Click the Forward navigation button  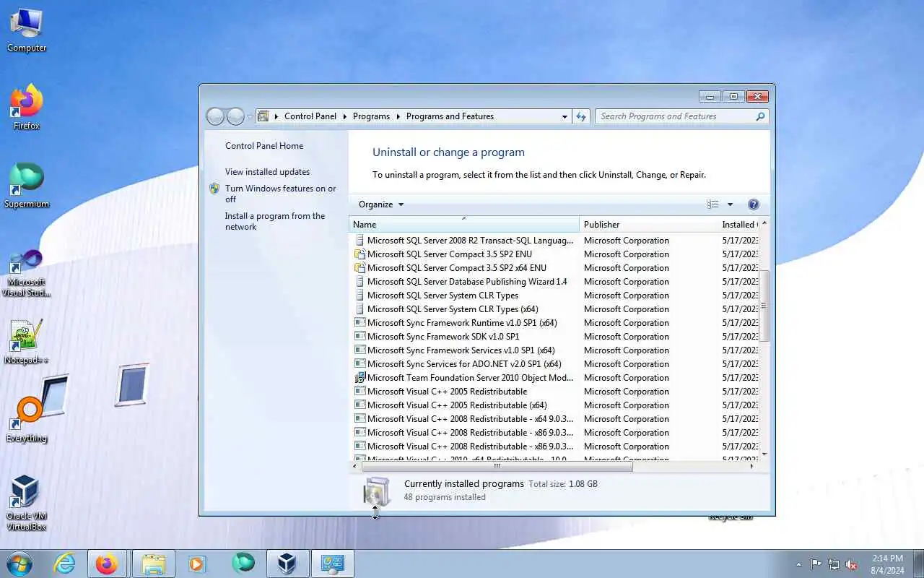click(235, 116)
